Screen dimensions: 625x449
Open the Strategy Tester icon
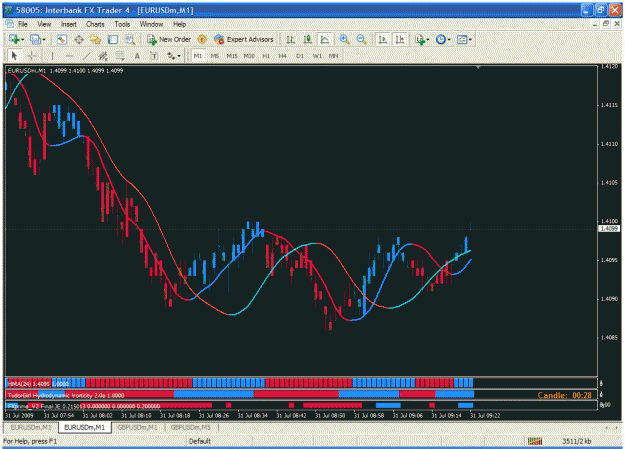pyautogui.click(x=130, y=39)
